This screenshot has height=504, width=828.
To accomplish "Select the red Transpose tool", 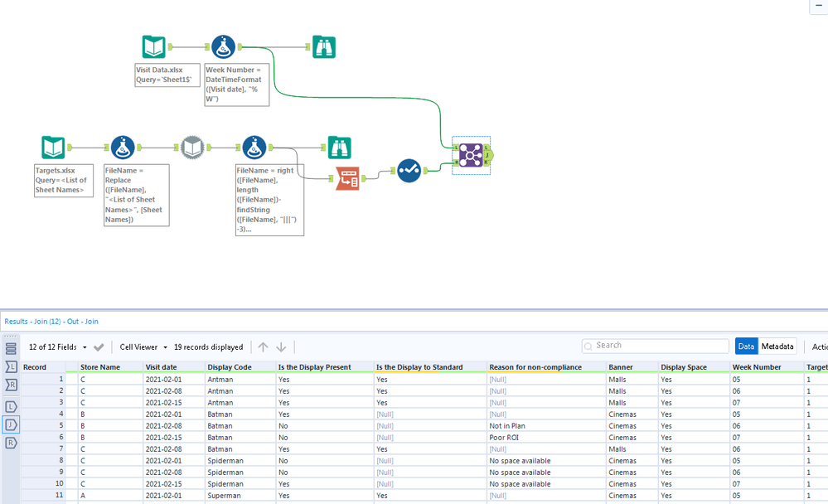I will pos(347,178).
